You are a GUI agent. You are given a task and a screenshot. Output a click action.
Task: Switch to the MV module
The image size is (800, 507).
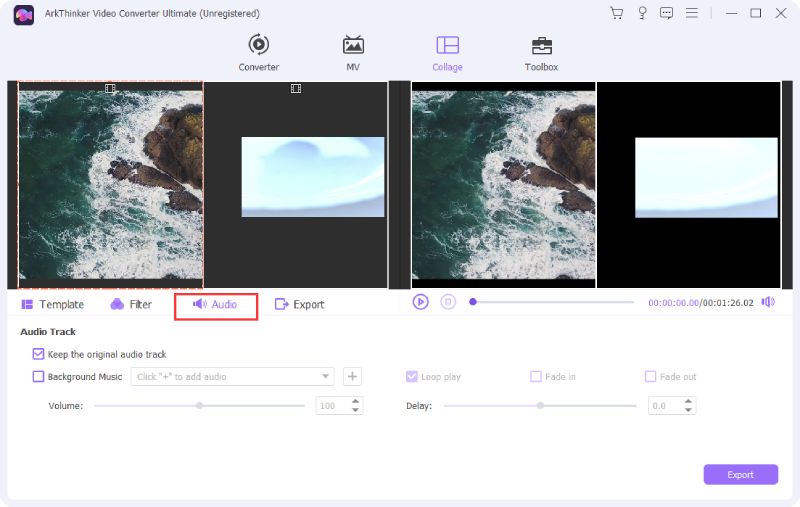353,53
